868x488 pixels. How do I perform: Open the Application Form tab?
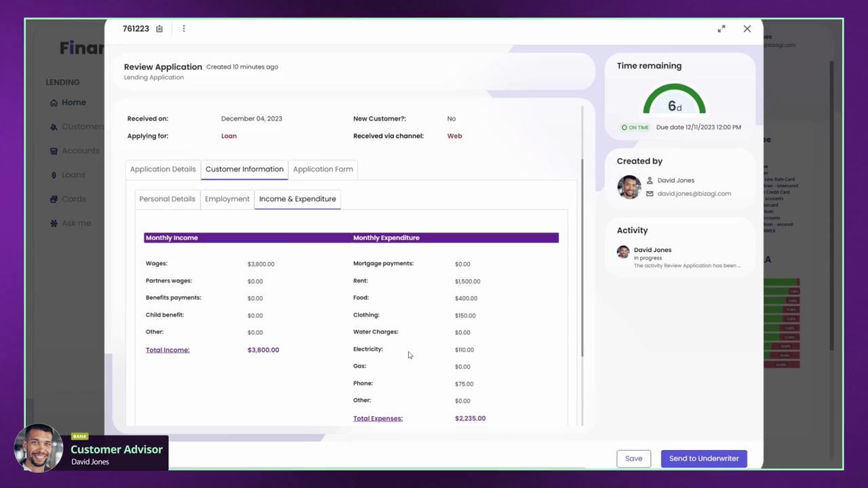(x=323, y=169)
